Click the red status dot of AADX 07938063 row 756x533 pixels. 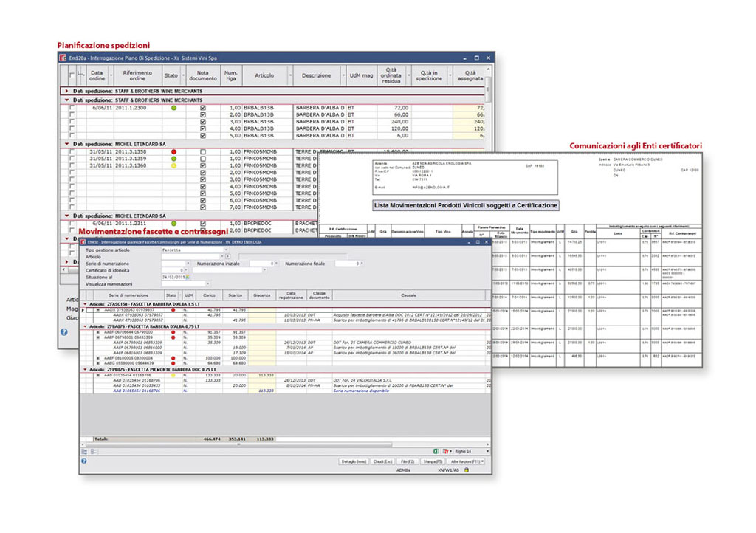click(x=173, y=310)
